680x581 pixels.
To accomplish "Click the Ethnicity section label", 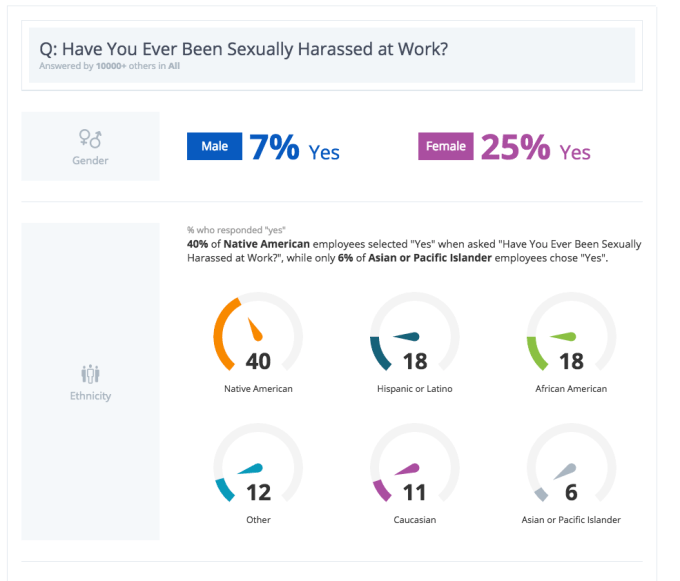I will tap(90, 396).
